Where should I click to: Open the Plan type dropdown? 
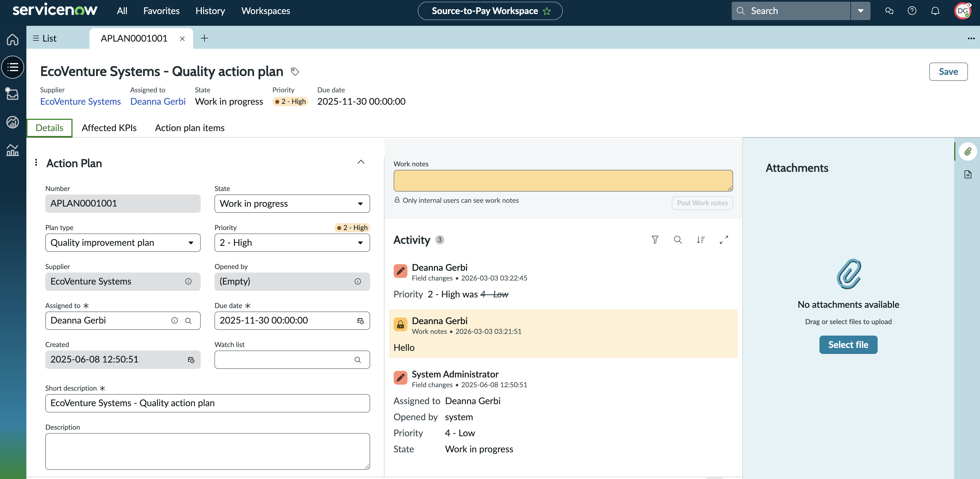[x=123, y=243]
